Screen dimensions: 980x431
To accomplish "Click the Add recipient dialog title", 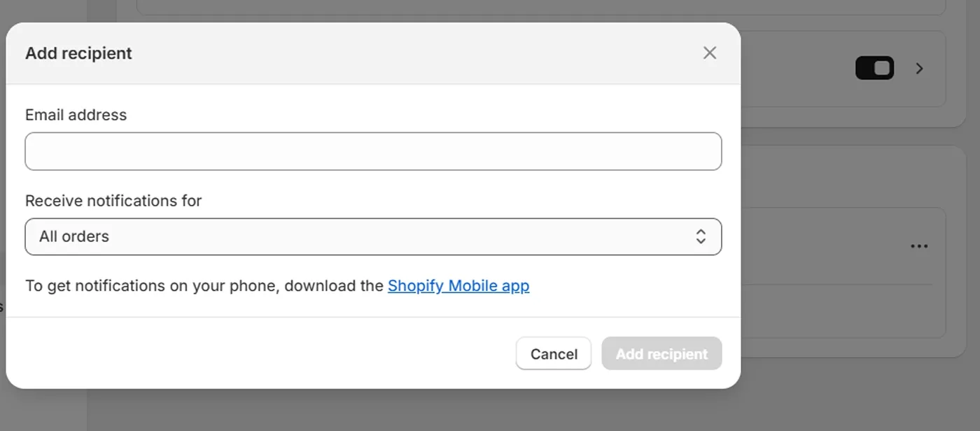I will point(78,52).
